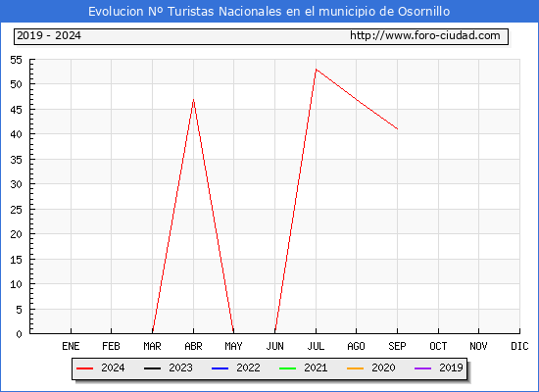Open the http://www.foro-ciudad.com link text

coord(425,35)
